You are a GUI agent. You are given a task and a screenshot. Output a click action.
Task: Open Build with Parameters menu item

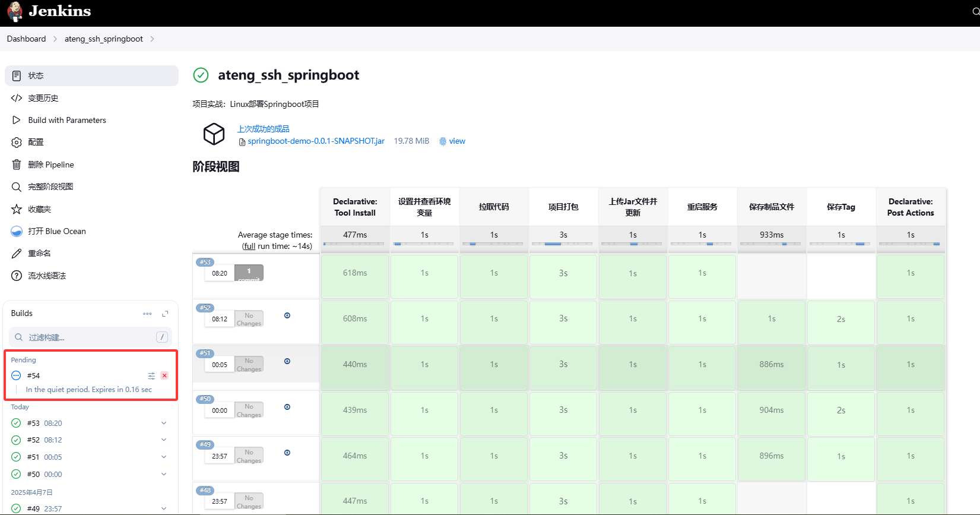(66, 120)
